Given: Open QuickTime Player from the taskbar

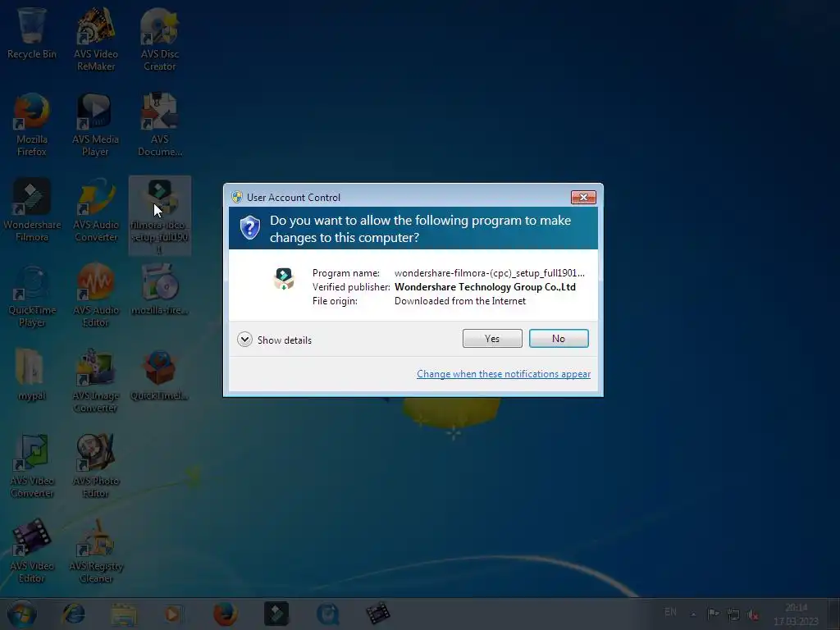Looking at the screenshot, I should click(327, 614).
